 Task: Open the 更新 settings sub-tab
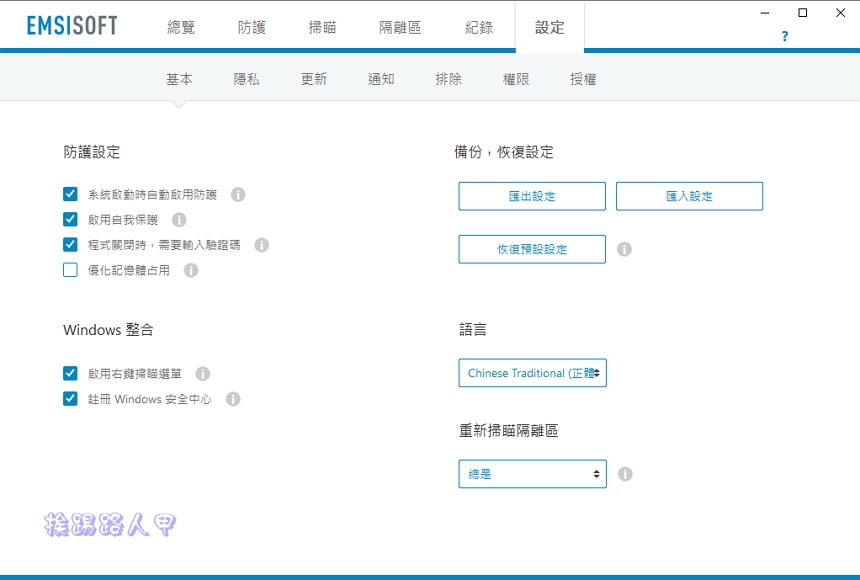click(x=314, y=79)
